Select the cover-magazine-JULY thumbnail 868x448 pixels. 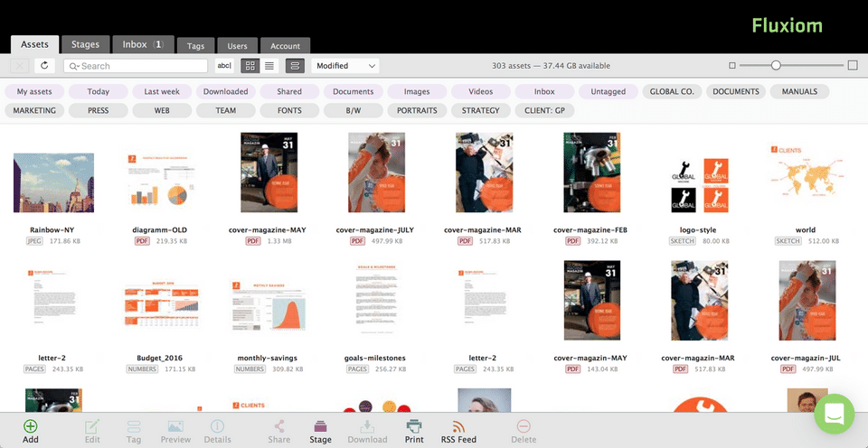tap(376, 173)
